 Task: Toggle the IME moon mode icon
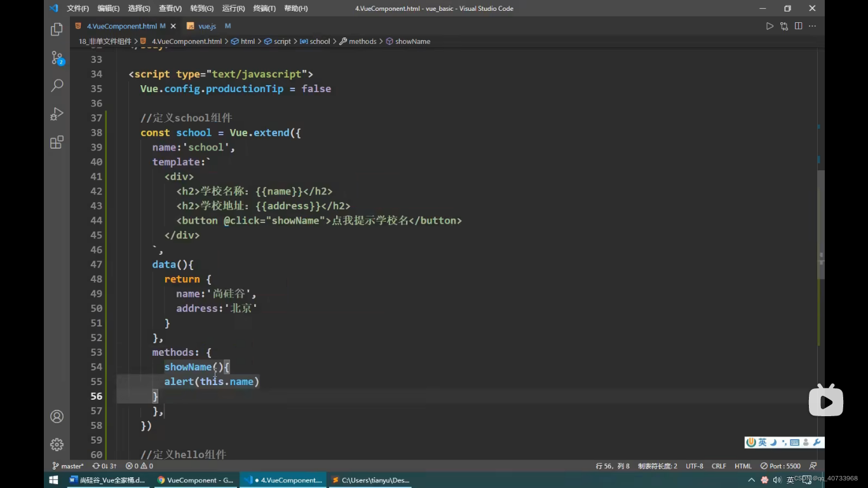[773, 442]
